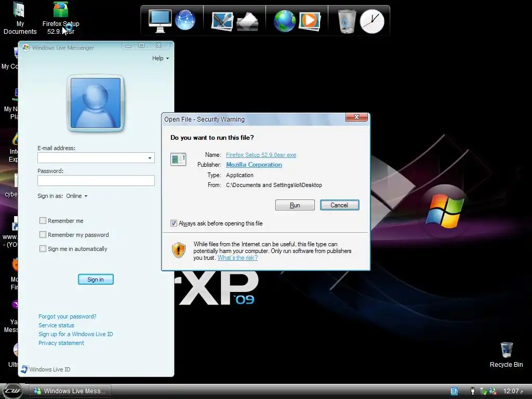This screenshot has height=399, width=532.
Task: Click the EN language tray indicator
Action: click(454, 391)
